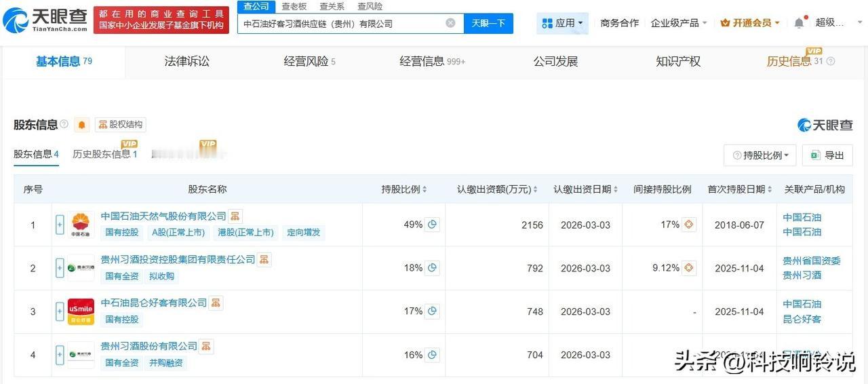Click the 贵州省国资委 related institution link
868x384 pixels.
click(812, 261)
